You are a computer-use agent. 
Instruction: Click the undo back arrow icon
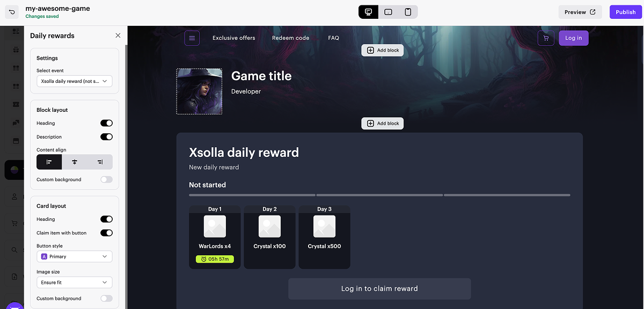12,12
